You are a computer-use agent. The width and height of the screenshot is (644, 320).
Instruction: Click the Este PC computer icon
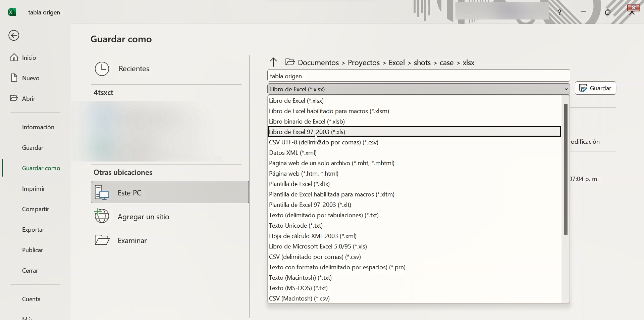point(102,192)
